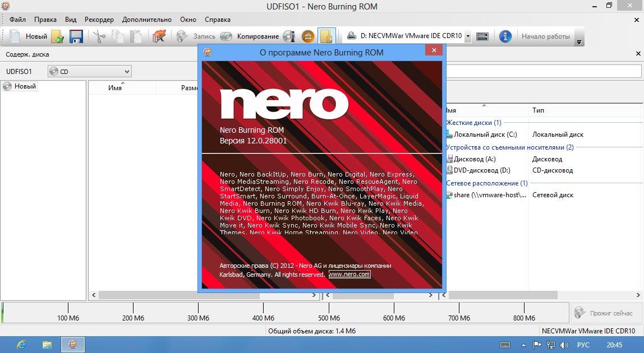Click the Новый toolbar button label
This screenshot has width=644, height=353.
(x=36, y=36)
